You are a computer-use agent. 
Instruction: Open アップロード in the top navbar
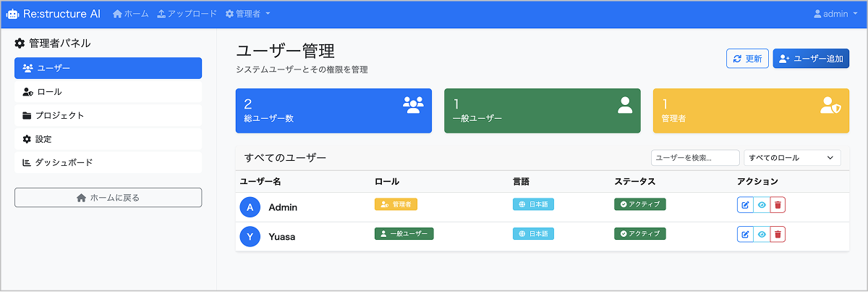click(187, 14)
